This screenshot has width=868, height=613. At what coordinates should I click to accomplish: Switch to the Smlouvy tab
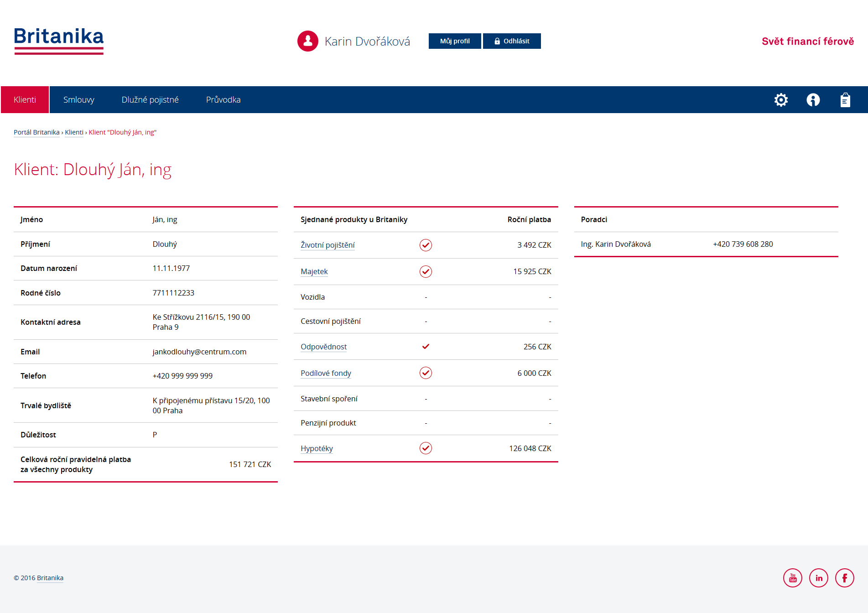78,100
